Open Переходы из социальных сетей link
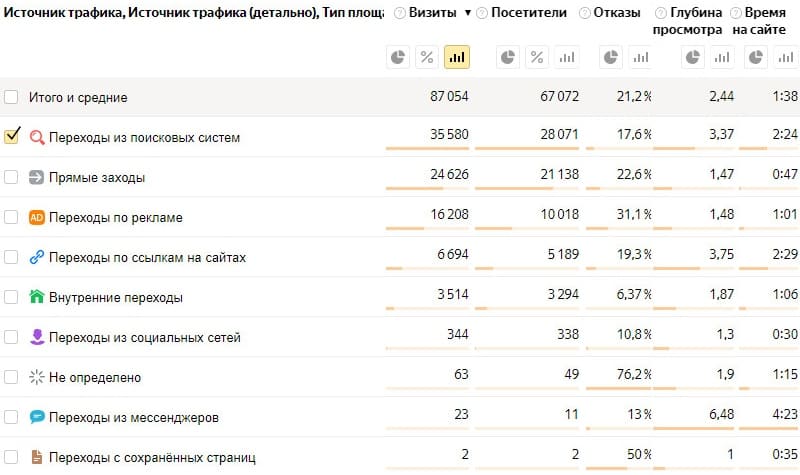Viewport: 800px width, 475px height. click(x=144, y=337)
